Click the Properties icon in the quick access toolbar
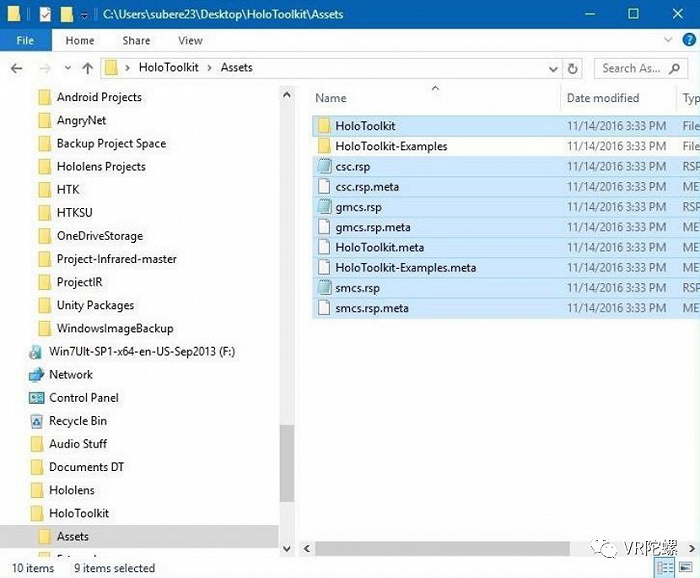Screen dimensions: 700x578 (45, 14)
